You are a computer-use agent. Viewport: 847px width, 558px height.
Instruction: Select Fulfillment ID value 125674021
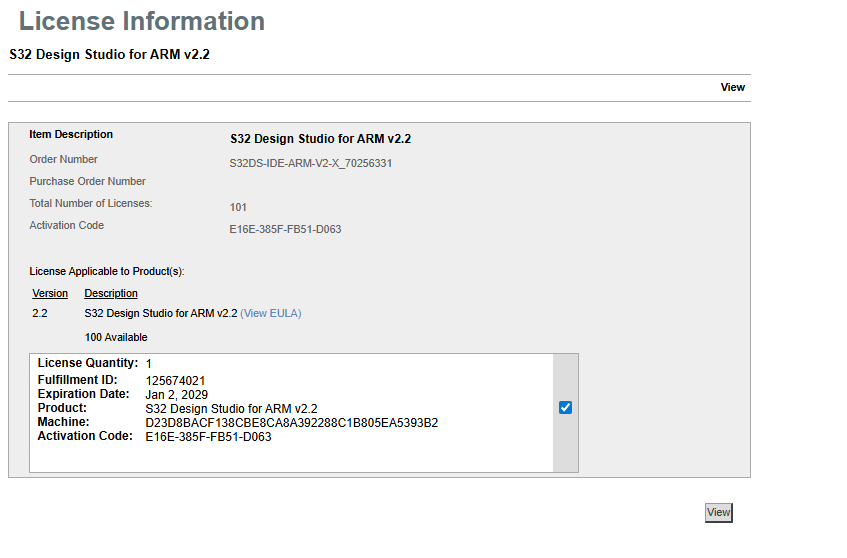tap(175, 381)
